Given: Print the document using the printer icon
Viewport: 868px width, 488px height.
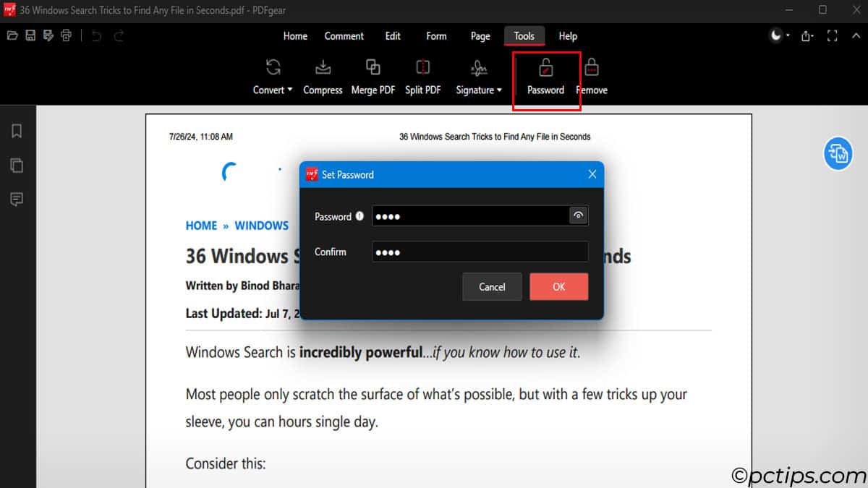Looking at the screenshot, I should click(x=67, y=35).
